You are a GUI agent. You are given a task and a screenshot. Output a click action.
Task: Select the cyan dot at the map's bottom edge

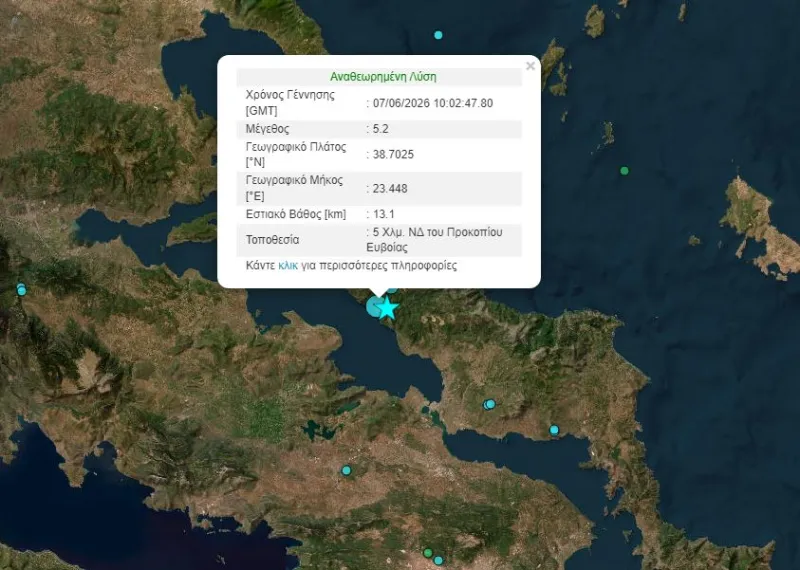click(x=438, y=560)
